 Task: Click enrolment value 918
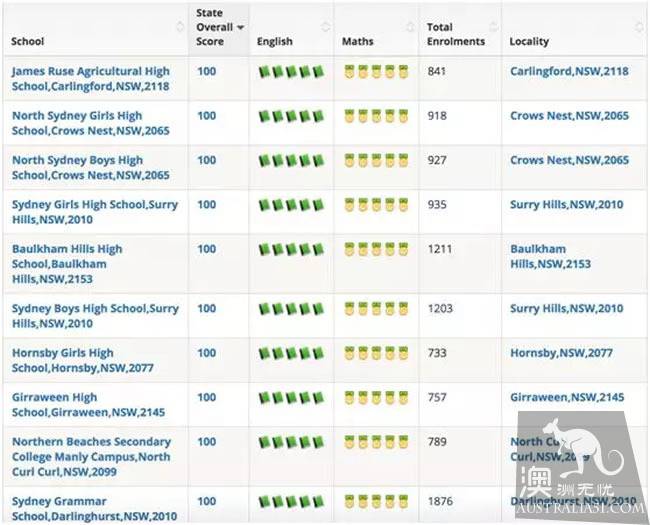pos(437,116)
